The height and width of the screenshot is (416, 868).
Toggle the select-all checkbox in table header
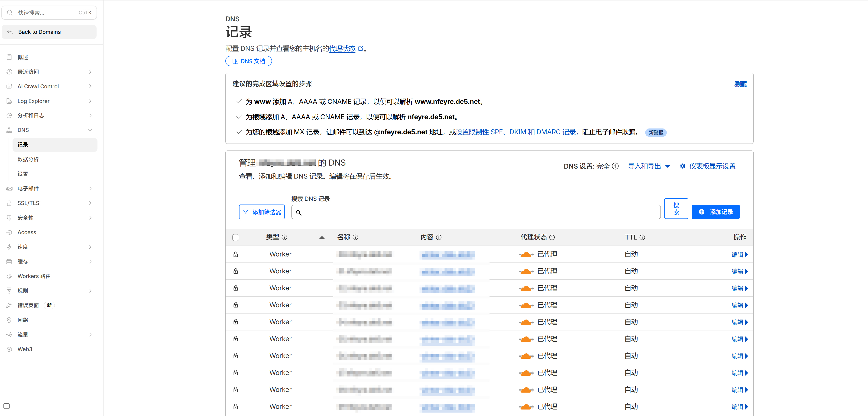coord(236,238)
